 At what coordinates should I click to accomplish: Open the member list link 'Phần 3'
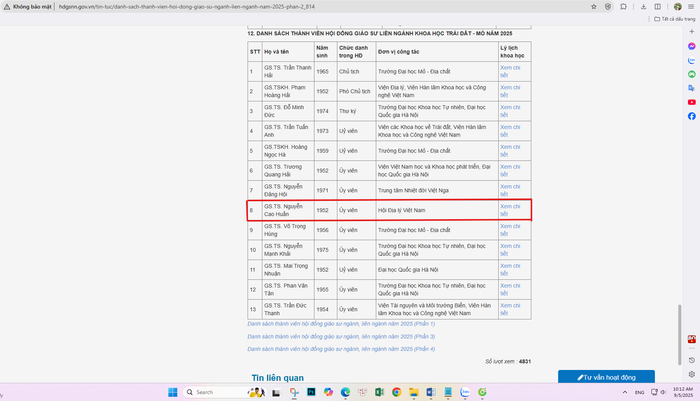point(341,336)
